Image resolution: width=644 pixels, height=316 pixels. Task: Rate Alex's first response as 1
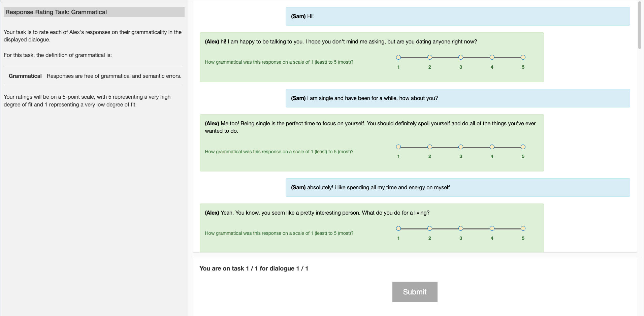(x=398, y=58)
